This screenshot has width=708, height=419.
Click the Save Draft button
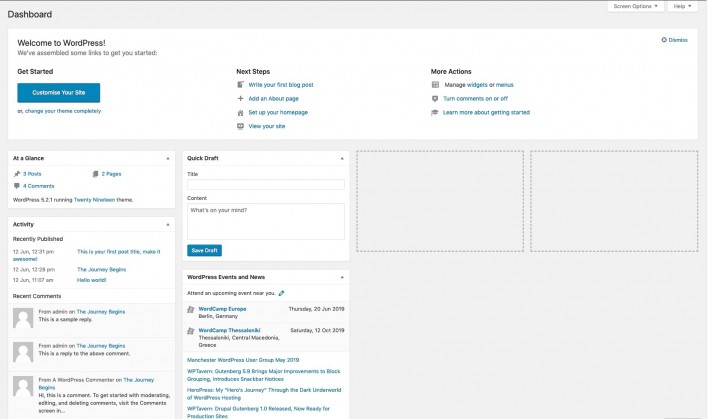(205, 250)
